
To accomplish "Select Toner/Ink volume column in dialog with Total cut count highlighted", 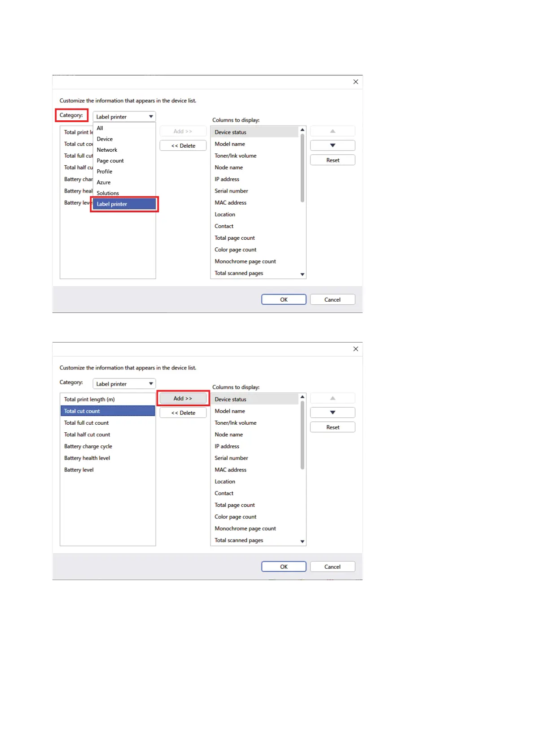I will [255, 422].
